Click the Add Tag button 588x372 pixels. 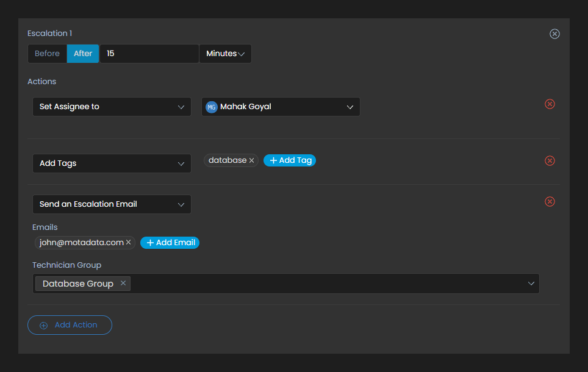pos(290,160)
